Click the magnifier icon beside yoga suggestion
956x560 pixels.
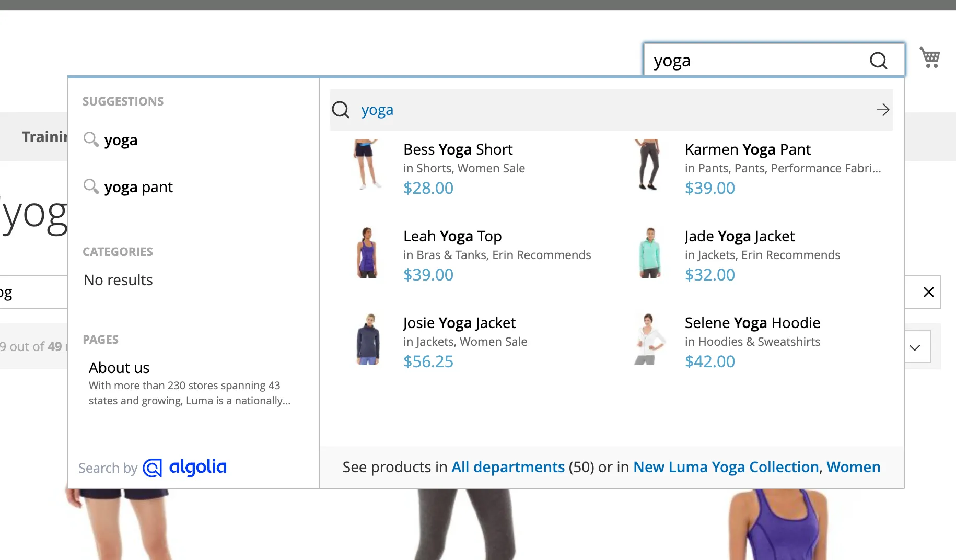(91, 139)
